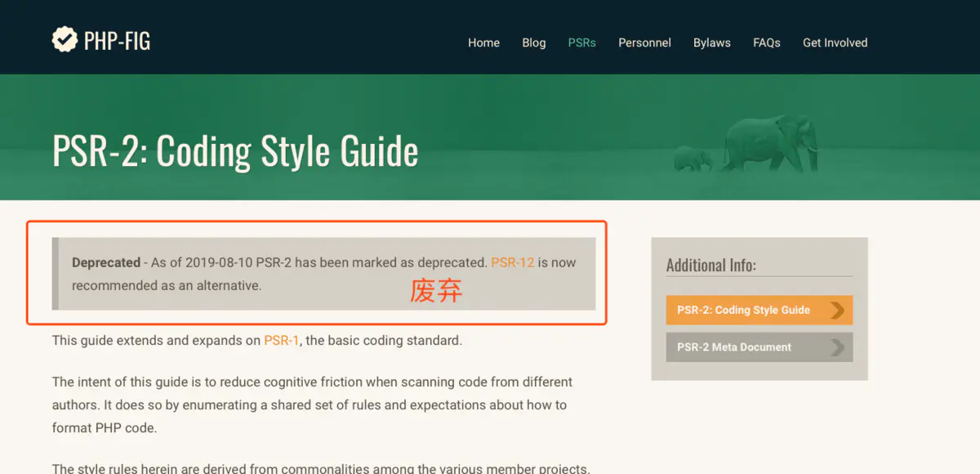The height and width of the screenshot is (474, 980).
Task: Click the bold 'Deprecated' word in notice
Action: 106,263
